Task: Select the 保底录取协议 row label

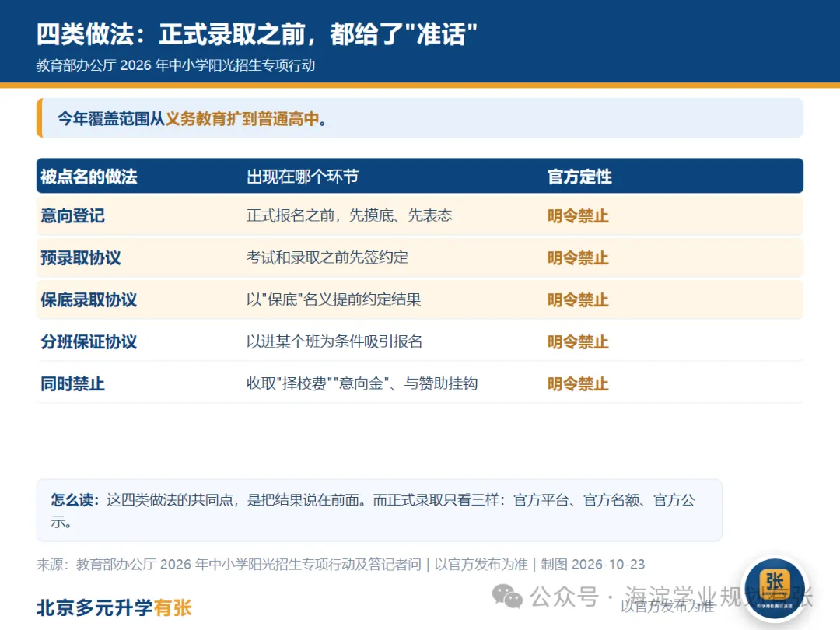Action: tap(89, 299)
